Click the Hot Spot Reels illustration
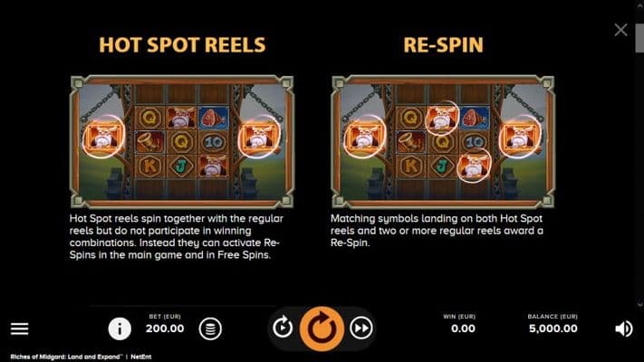The width and height of the screenshot is (644, 362). tap(182, 141)
